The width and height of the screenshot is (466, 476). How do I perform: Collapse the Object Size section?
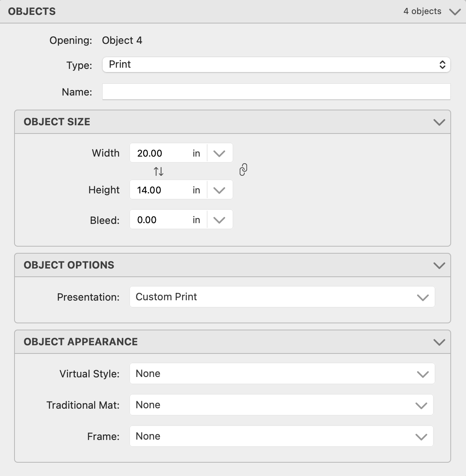pos(439,122)
